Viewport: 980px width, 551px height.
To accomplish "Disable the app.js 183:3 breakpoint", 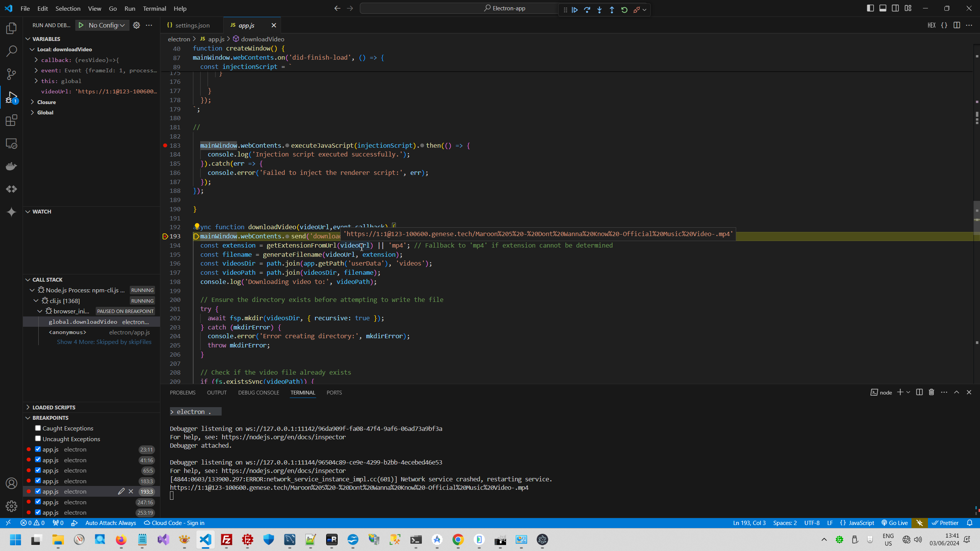I will click(x=38, y=481).
